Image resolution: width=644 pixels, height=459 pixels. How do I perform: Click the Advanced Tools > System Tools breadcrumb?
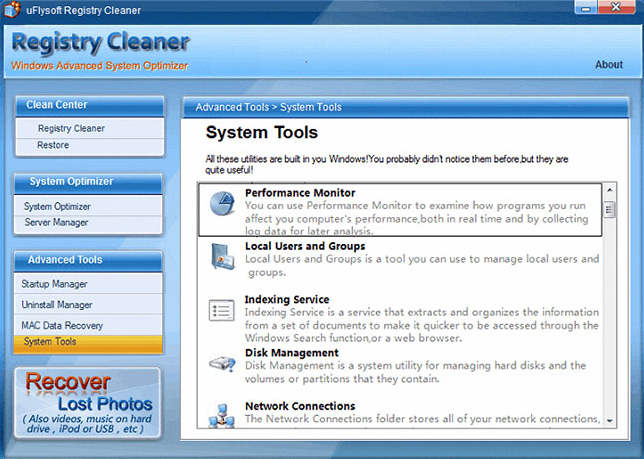pyautogui.click(x=269, y=108)
